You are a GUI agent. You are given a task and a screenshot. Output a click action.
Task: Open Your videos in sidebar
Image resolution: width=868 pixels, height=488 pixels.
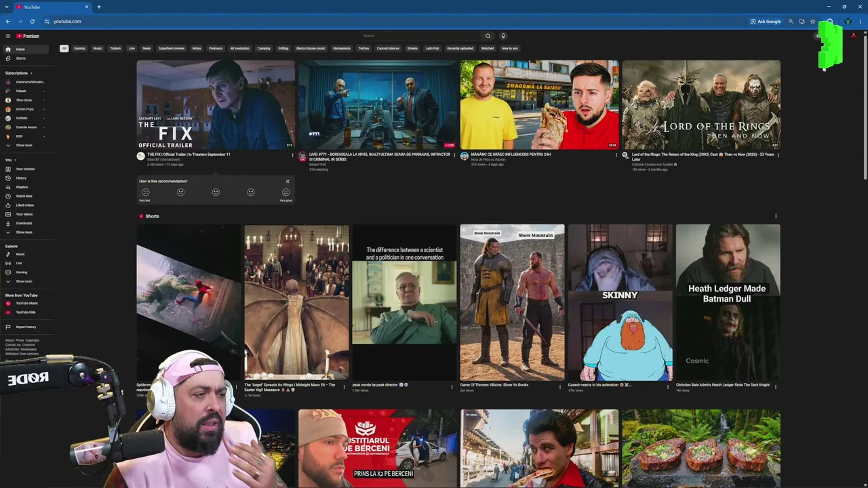pos(24,214)
